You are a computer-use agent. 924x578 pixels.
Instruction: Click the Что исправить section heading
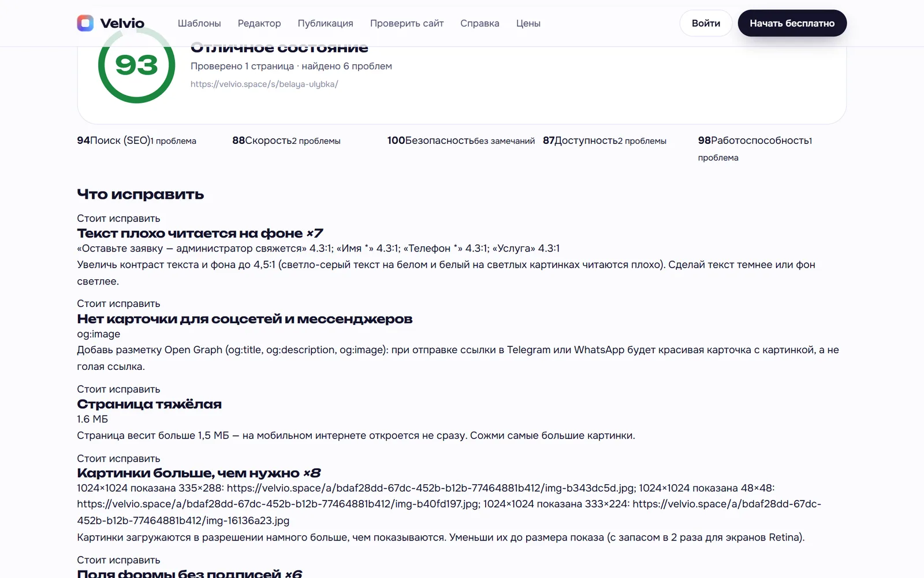click(140, 194)
